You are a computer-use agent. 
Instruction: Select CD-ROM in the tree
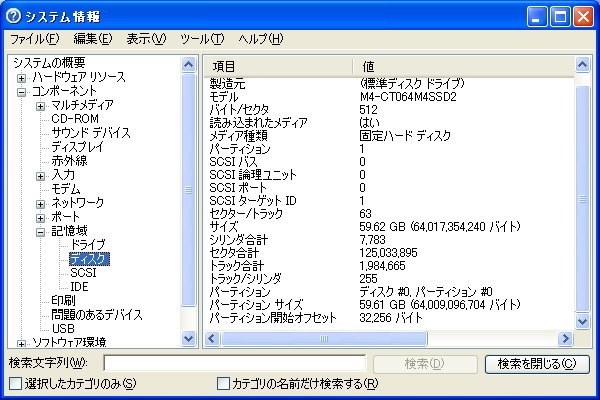[x=75, y=119]
